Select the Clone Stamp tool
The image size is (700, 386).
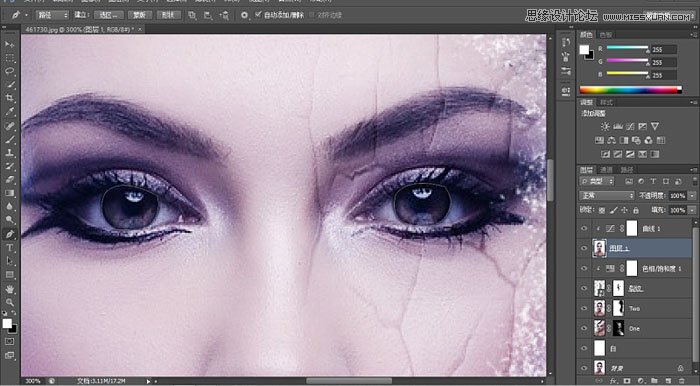(9, 153)
